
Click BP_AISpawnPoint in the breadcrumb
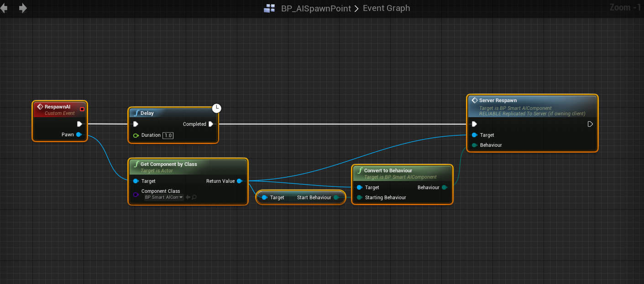[x=316, y=8]
